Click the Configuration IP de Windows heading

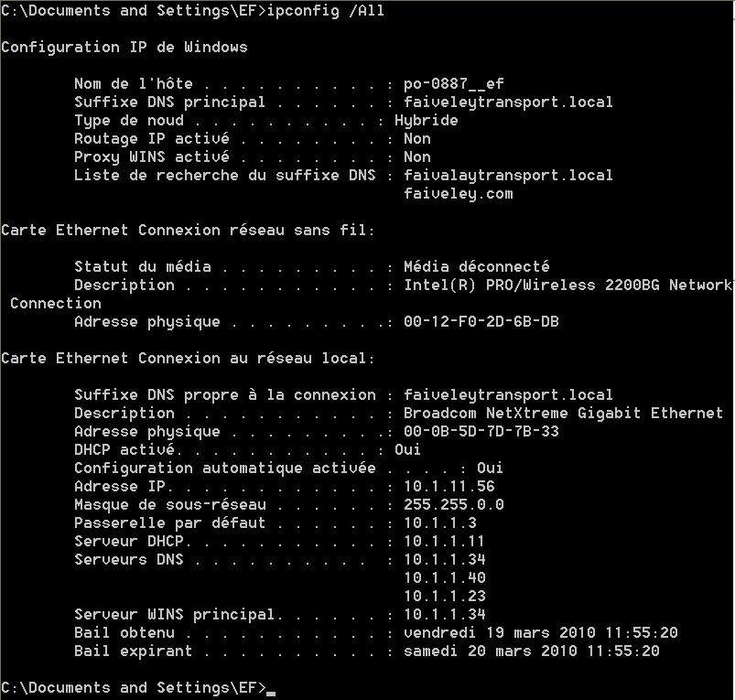[x=124, y=48]
